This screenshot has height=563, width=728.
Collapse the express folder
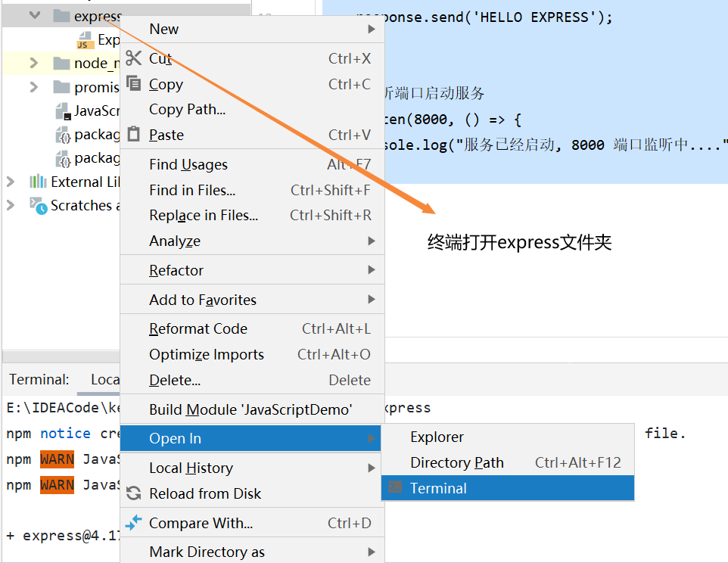pos(34,15)
